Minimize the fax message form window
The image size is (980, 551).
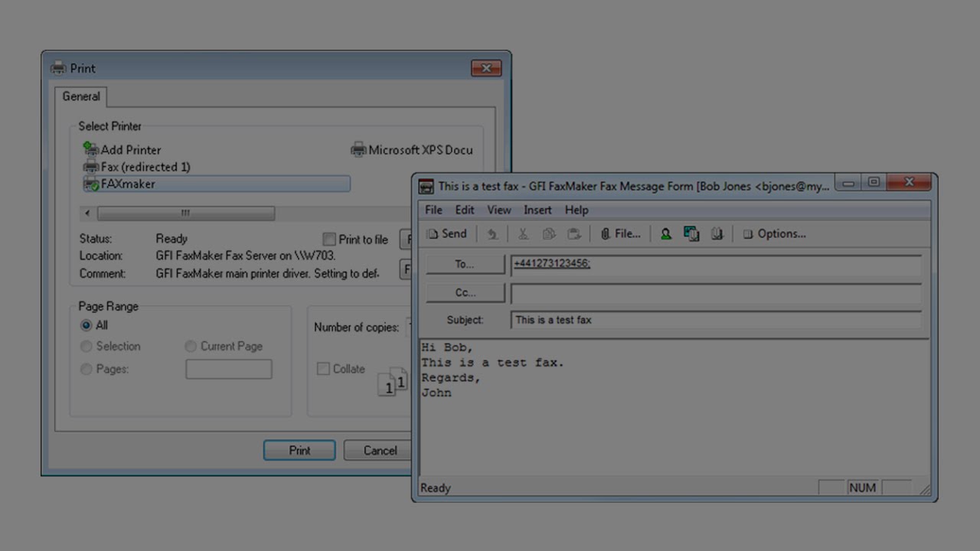(848, 184)
